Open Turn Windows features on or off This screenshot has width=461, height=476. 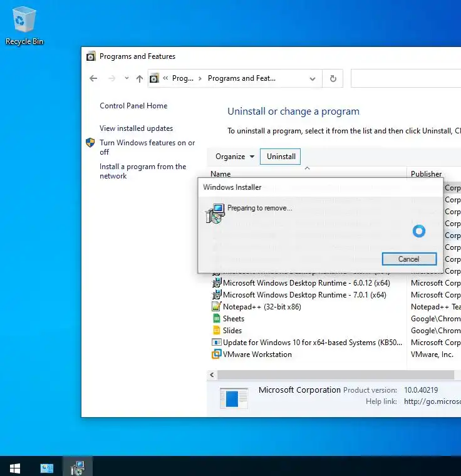pyautogui.click(x=147, y=147)
